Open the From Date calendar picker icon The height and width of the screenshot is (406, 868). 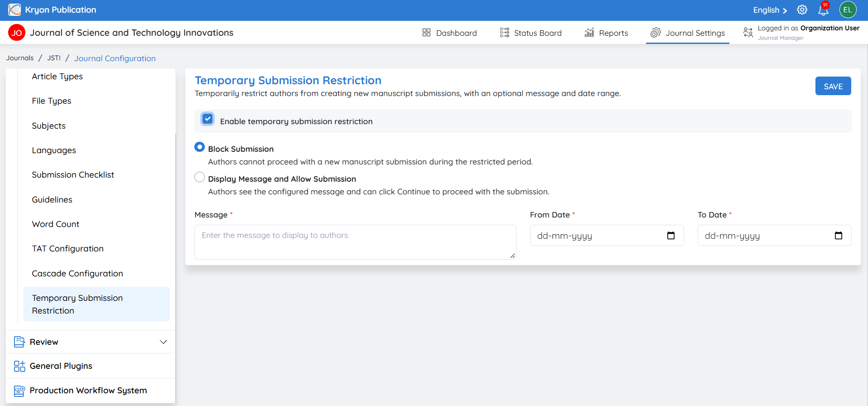(x=671, y=236)
